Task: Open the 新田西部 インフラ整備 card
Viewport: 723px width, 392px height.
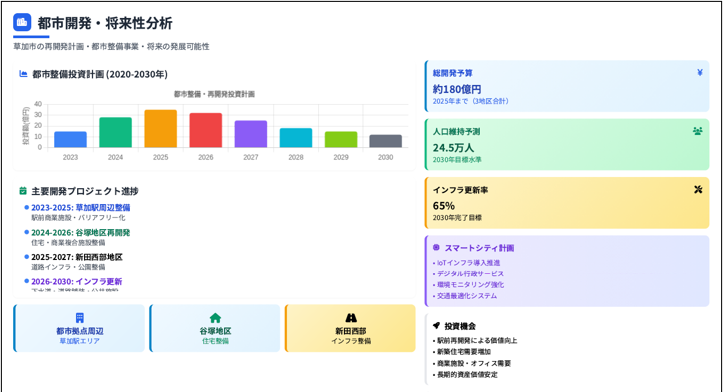Action: (x=350, y=328)
